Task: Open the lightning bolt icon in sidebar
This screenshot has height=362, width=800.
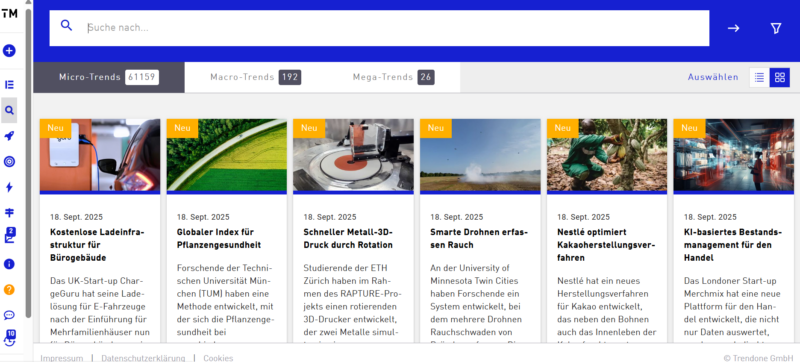Action: [x=9, y=187]
